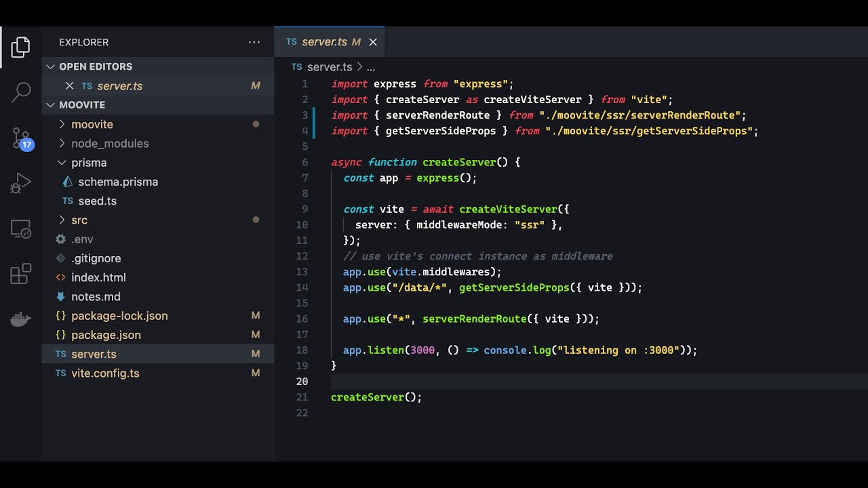Open the Explorer view in activity bar
This screenshot has height=488, width=868.
[x=20, y=47]
